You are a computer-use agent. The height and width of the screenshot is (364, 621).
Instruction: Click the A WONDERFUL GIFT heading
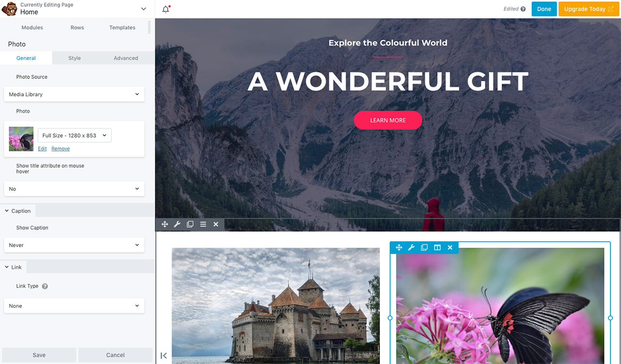[x=388, y=81]
